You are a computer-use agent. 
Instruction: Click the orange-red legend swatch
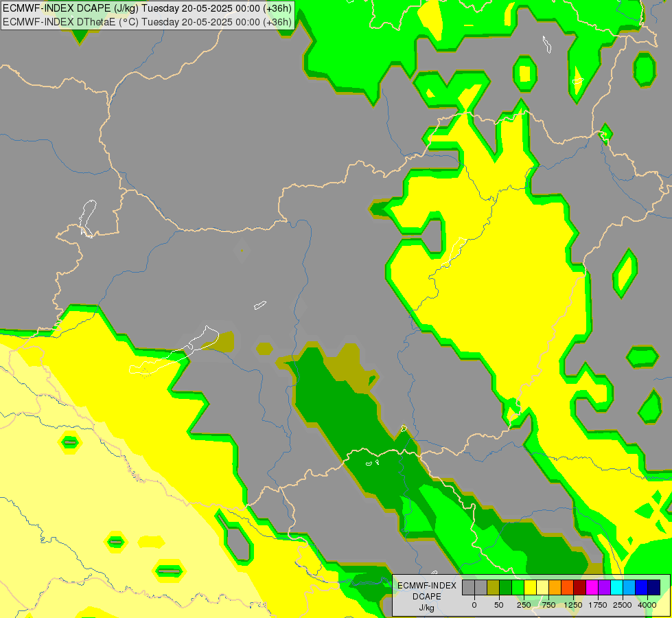(x=568, y=588)
